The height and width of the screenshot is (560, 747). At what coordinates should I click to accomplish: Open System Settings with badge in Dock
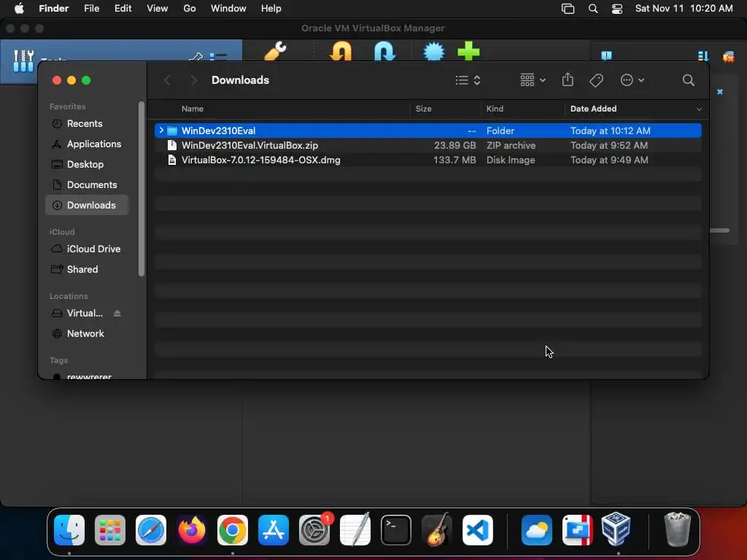[x=314, y=530]
